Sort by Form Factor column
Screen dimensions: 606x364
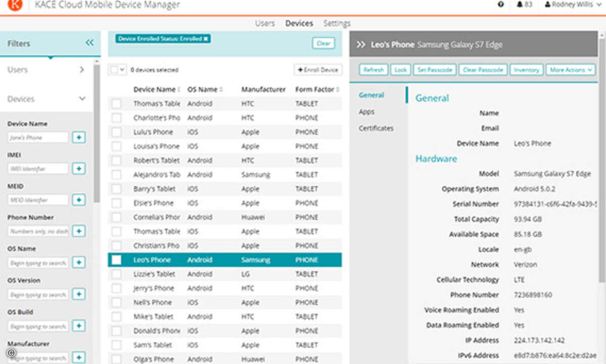click(317, 89)
